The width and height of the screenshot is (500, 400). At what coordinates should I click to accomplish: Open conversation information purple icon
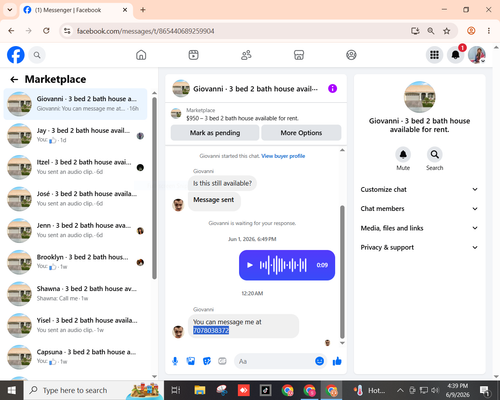point(332,88)
